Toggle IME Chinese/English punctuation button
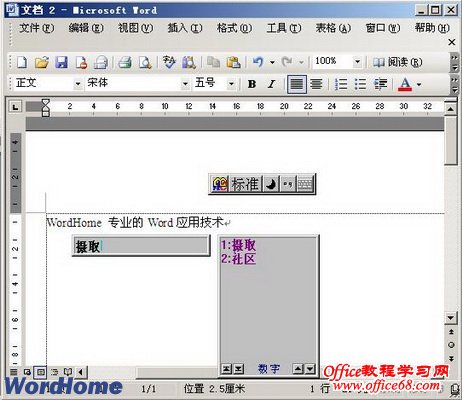This screenshot has height=400, width=462. click(288, 184)
